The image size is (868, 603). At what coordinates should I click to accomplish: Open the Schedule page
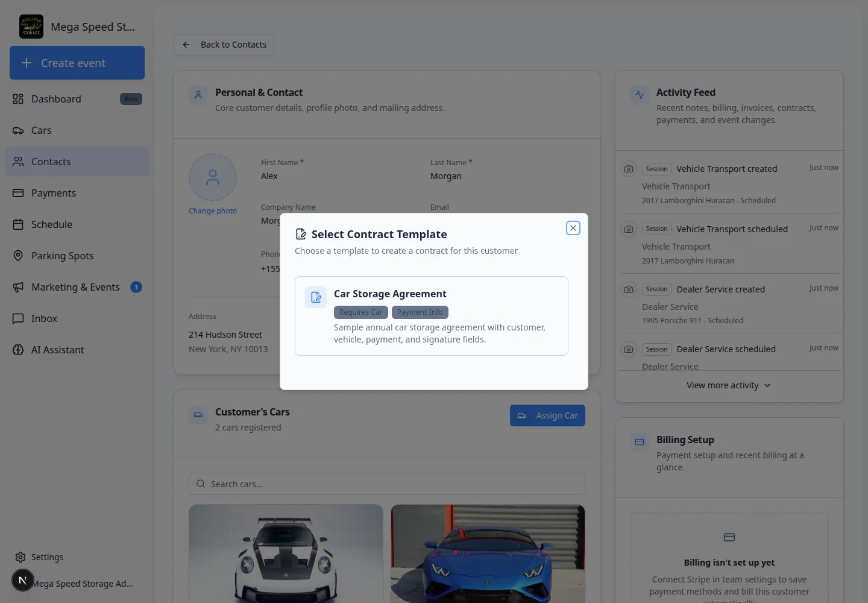(77, 224)
